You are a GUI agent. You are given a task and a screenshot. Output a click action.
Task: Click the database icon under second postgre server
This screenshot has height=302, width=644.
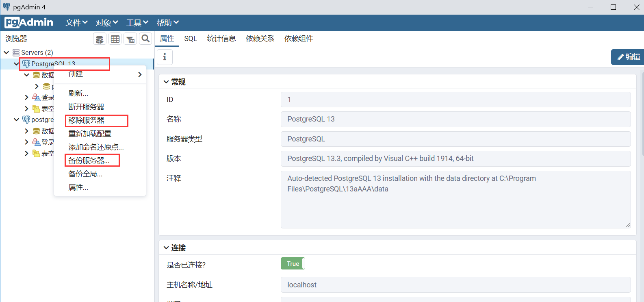pos(36,131)
